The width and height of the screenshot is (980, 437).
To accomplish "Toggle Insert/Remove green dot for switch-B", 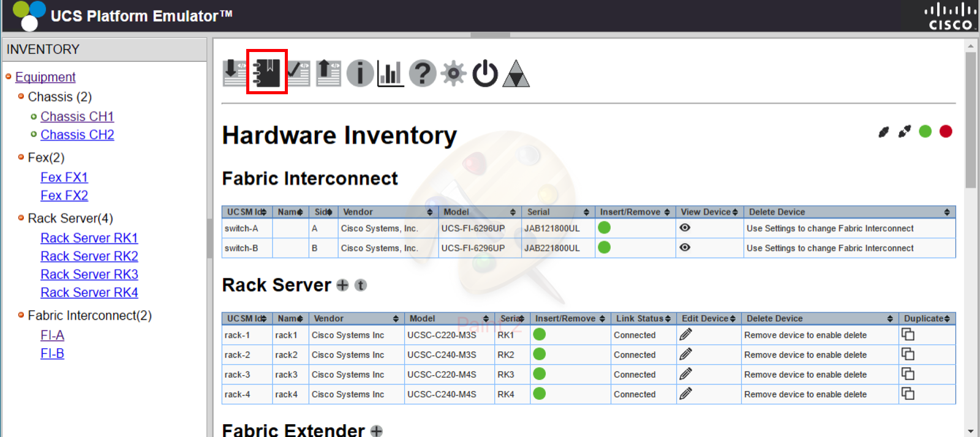I will tap(605, 247).
